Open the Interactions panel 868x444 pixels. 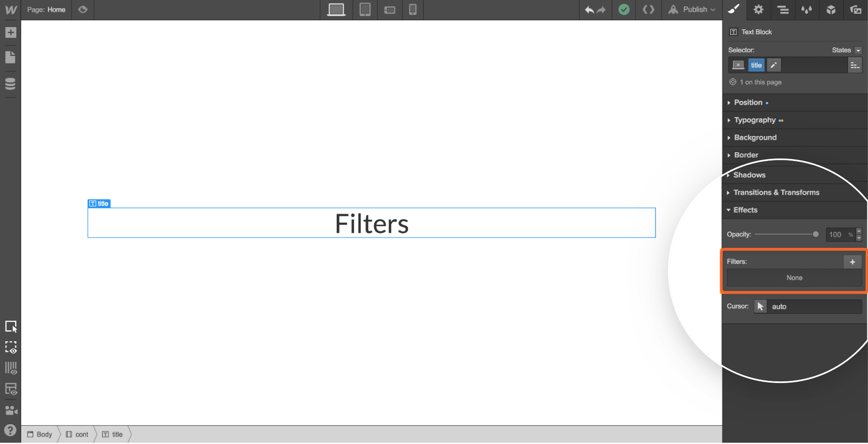807,10
